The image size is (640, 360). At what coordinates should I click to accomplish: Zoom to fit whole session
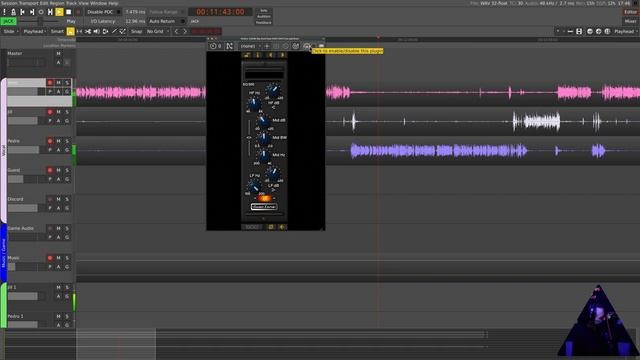tap(607, 31)
